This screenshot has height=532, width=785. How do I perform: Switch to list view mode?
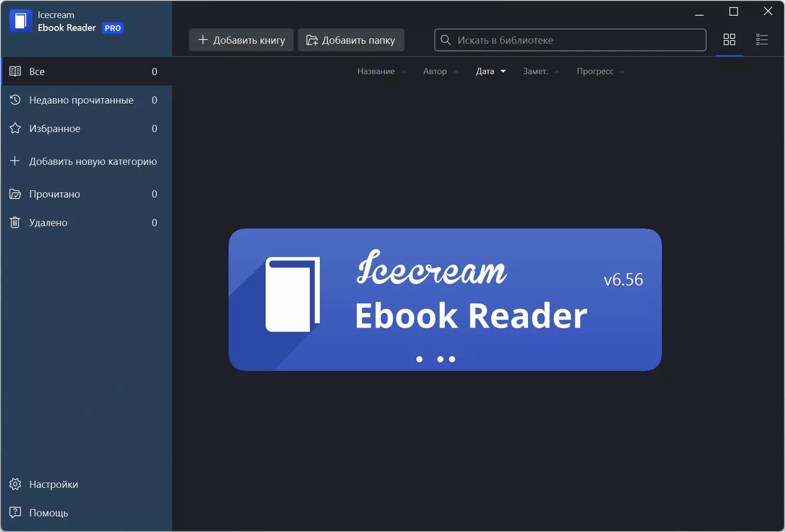[x=762, y=40]
